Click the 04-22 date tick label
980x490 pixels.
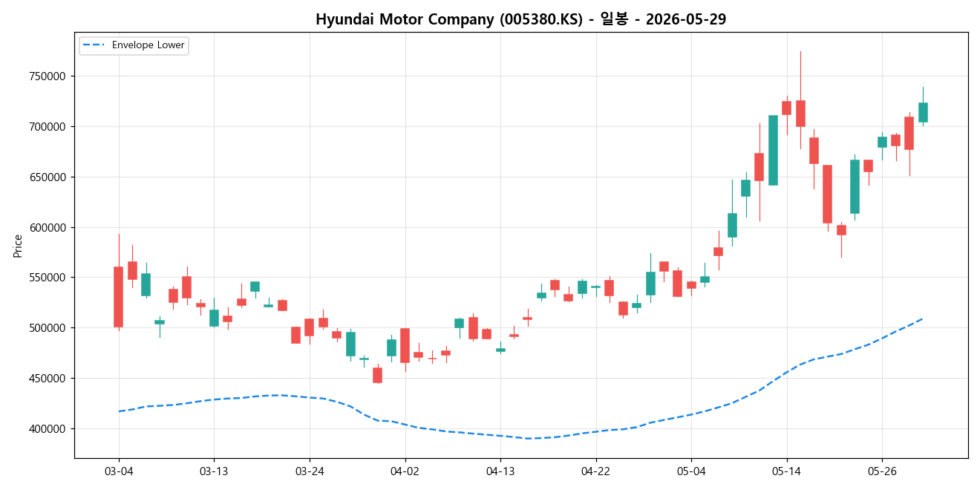tap(595, 471)
